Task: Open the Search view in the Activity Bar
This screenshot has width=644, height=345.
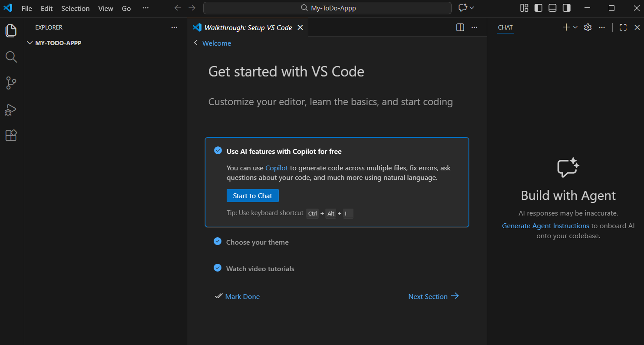Action: [x=11, y=56]
